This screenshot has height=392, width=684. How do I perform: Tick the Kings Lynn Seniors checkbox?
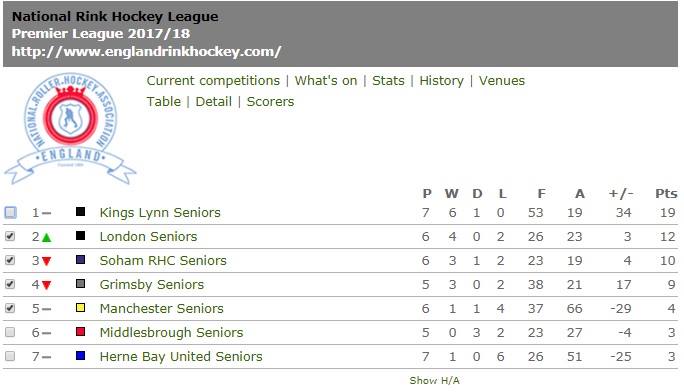coord(10,212)
